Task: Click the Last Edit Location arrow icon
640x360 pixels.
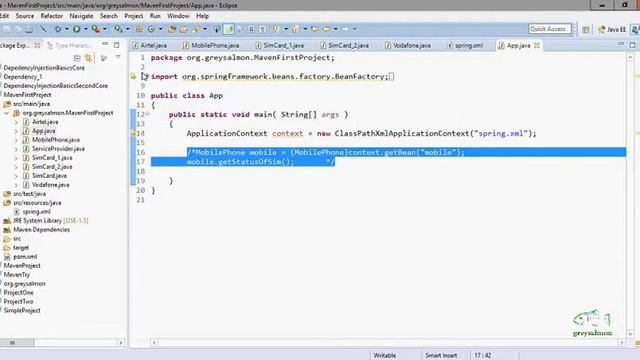Action: pyautogui.click(x=314, y=29)
